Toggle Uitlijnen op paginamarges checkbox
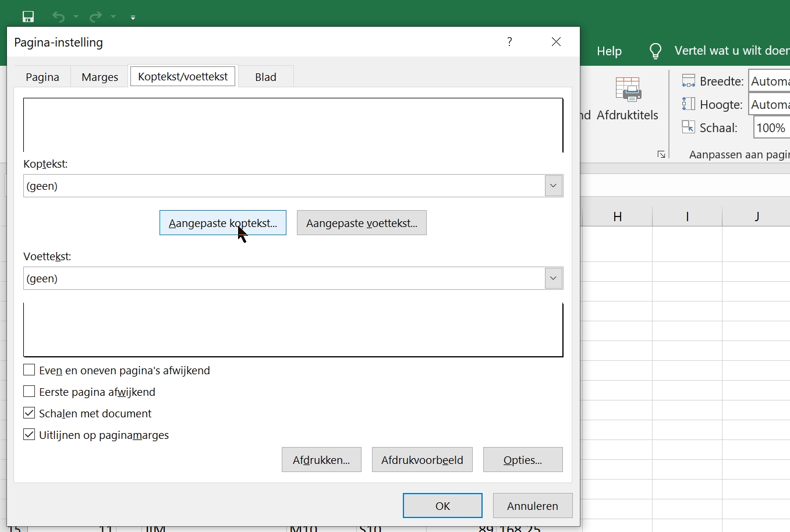790x532 pixels. click(x=29, y=435)
